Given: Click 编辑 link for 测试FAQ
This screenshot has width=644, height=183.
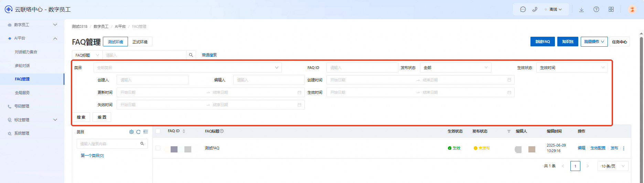Looking at the screenshot, I should click(581, 148).
